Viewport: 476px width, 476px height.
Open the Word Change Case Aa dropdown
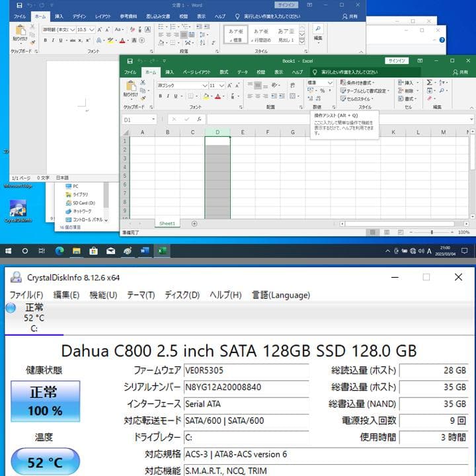pos(119,30)
